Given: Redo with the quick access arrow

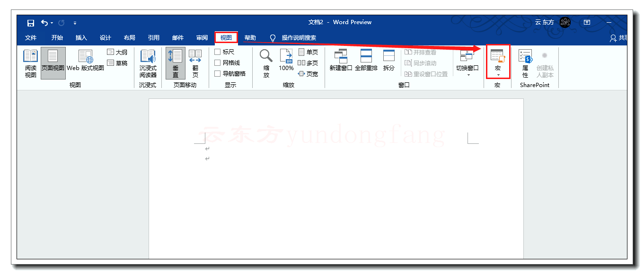Looking at the screenshot, I should 61,23.
